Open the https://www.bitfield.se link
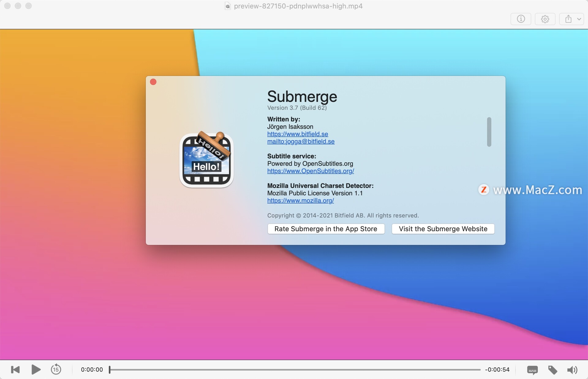 point(297,134)
